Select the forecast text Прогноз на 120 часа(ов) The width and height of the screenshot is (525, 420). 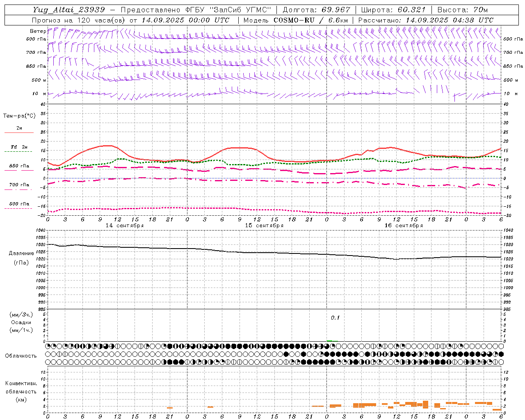79,20
